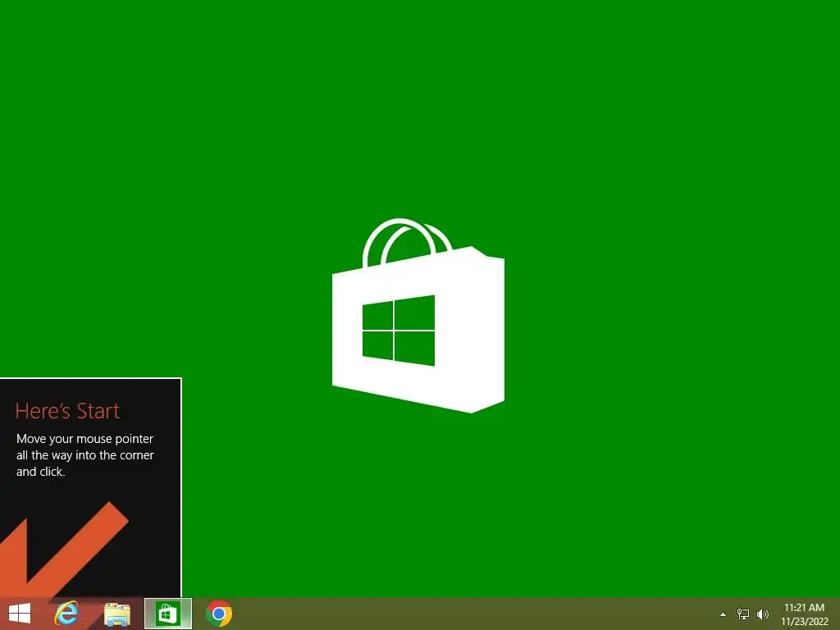Viewport: 840px width, 630px height.
Task: Open File Explorer from the taskbar
Action: click(117, 614)
